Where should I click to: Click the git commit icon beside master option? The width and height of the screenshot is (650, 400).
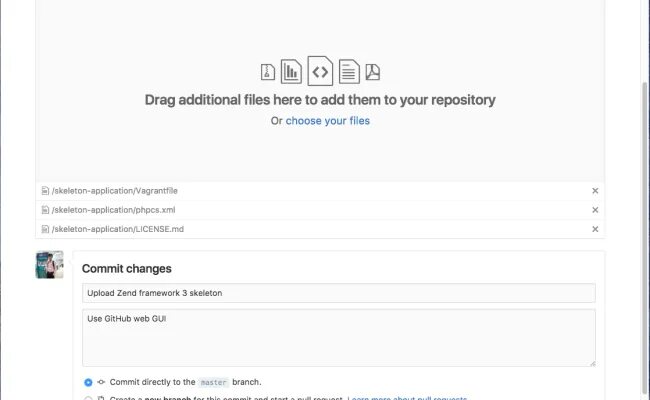[102, 382]
